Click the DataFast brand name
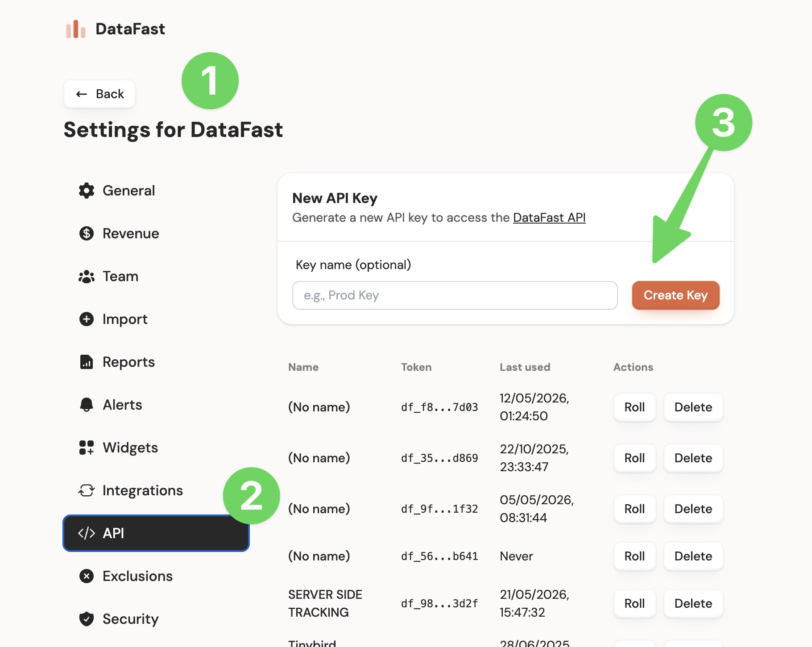812x647 pixels. 130,29
